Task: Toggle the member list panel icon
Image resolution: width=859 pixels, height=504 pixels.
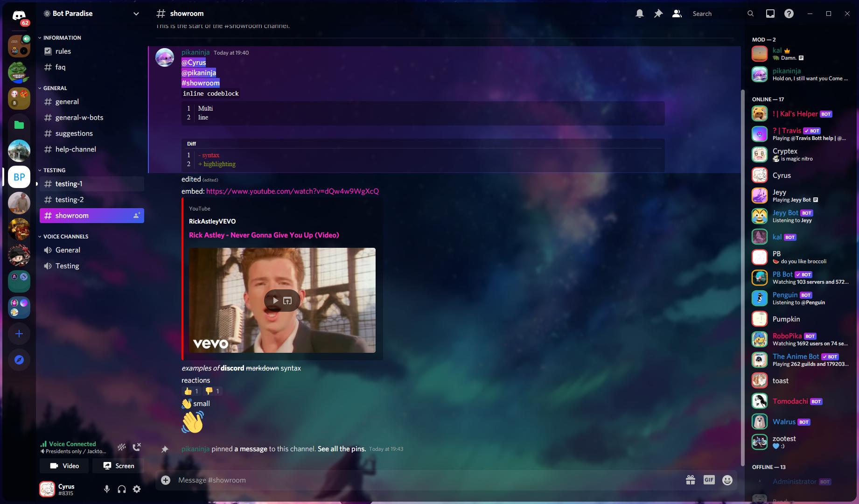Action: (x=676, y=14)
